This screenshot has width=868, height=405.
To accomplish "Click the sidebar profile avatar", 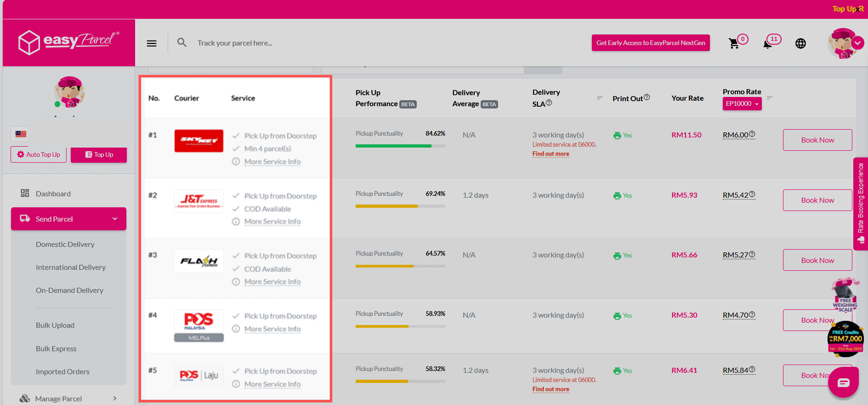I will 69,92.
